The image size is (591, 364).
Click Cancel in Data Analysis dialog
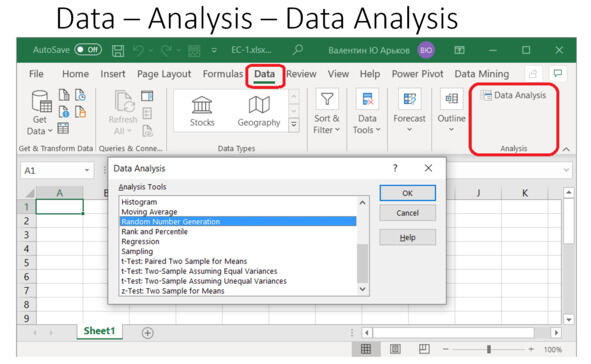coord(407,213)
